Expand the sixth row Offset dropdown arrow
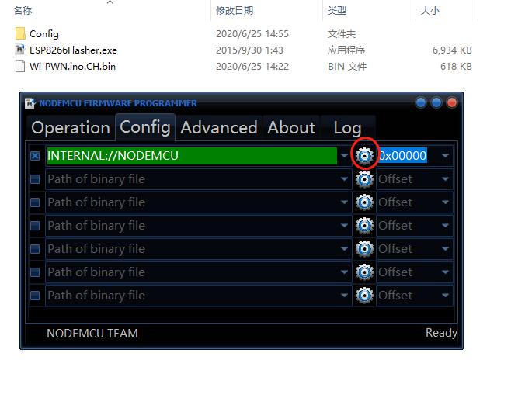The image size is (532, 398). click(445, 272)
